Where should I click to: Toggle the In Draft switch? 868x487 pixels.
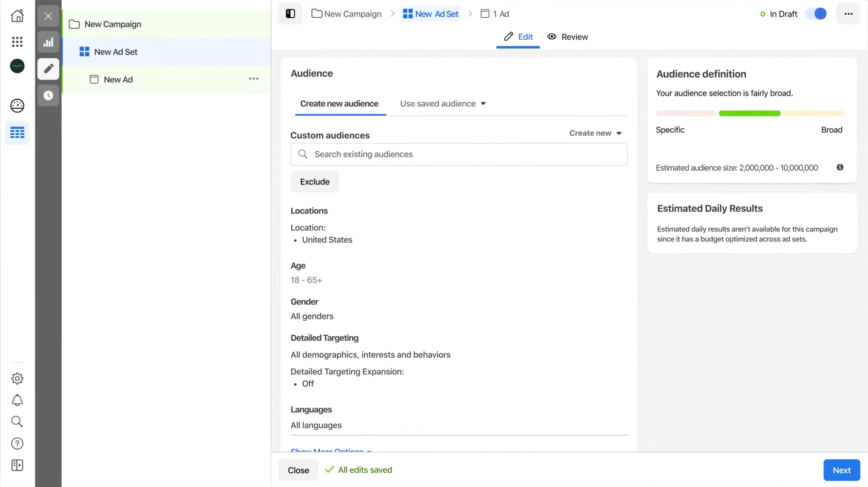click(816, 14)
